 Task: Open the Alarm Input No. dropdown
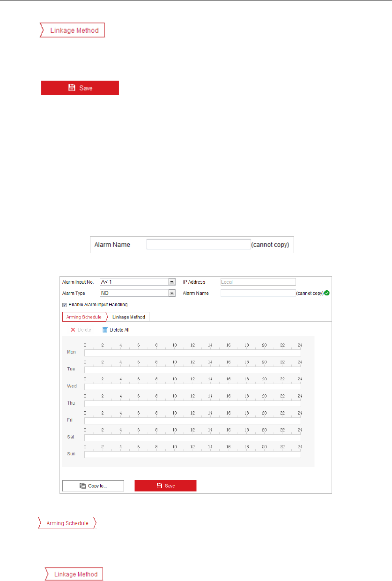[x=172, y=282]
